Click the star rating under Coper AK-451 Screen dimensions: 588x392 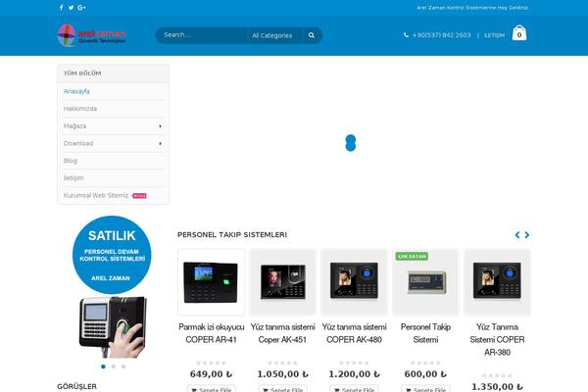pyautogui.click(x=282, y=363)
